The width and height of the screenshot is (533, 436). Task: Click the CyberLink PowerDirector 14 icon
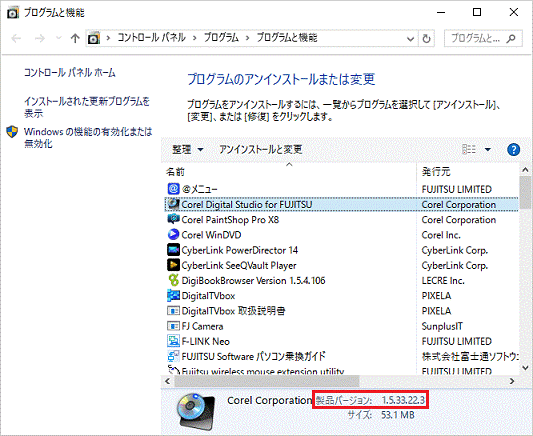coord(173,250)
